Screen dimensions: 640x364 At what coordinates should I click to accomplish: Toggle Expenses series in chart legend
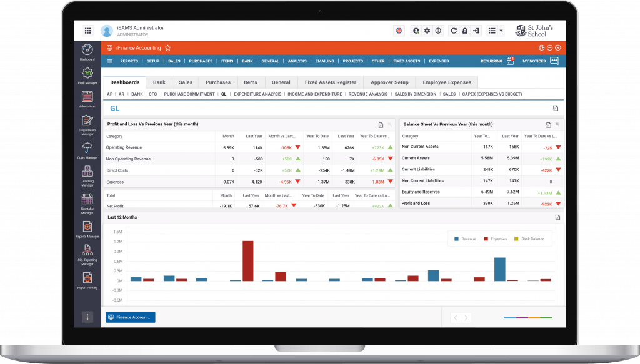495,239
